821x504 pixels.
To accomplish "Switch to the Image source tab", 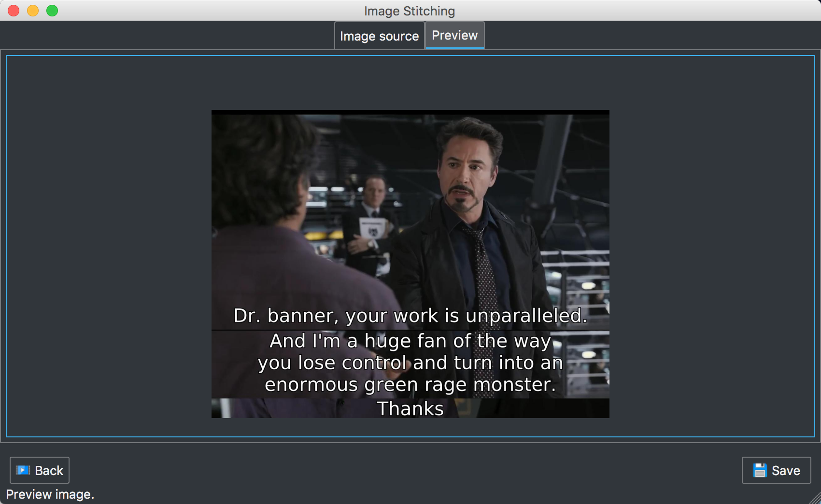I will pyautogui.click(x=379, y=36).
